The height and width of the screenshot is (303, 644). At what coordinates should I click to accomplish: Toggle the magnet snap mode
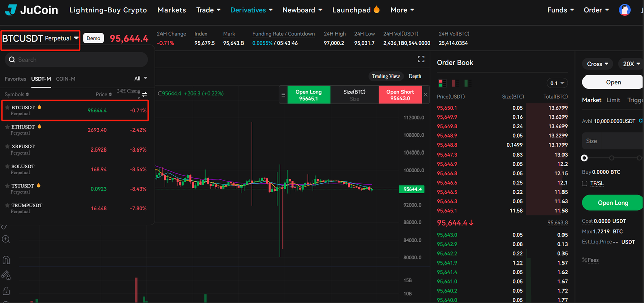point(6,260)
